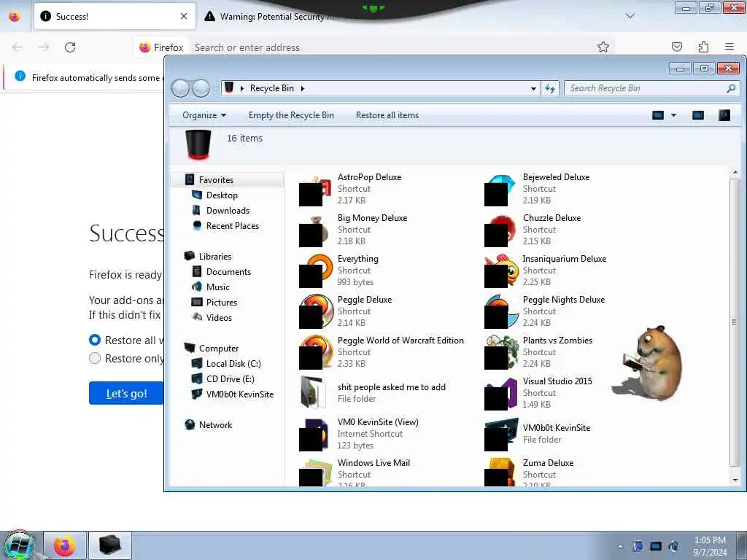This screenshot has height=560, width=747.
Task: Select Restore all windows radio button
Action: 95,340
